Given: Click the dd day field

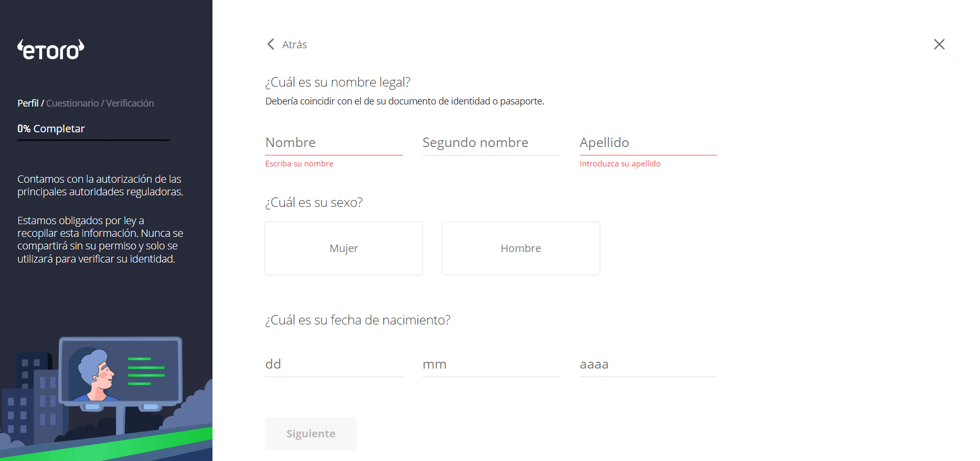Looking at the screenshot, I should click(x=334, y=364).
